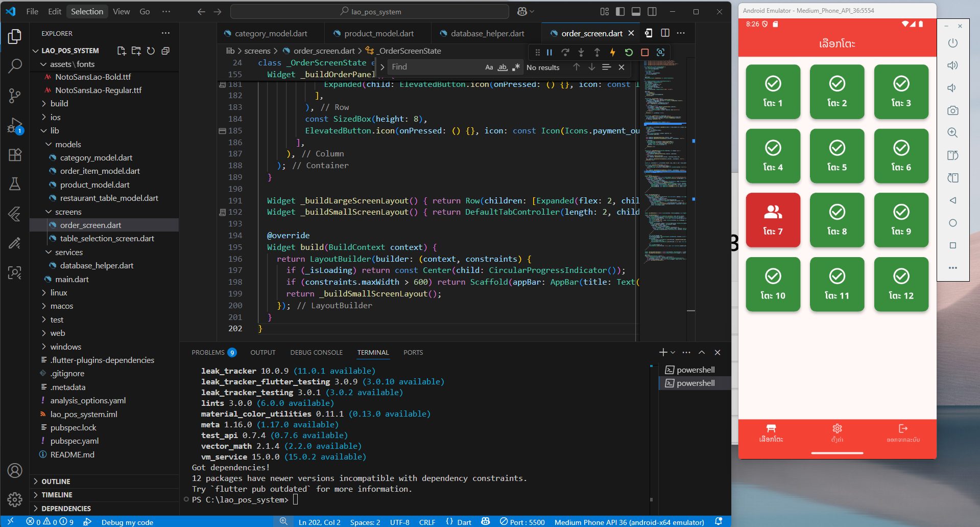Click the Find input field
Viewport: 980px width, 527px height.
[x=434, y=67]
